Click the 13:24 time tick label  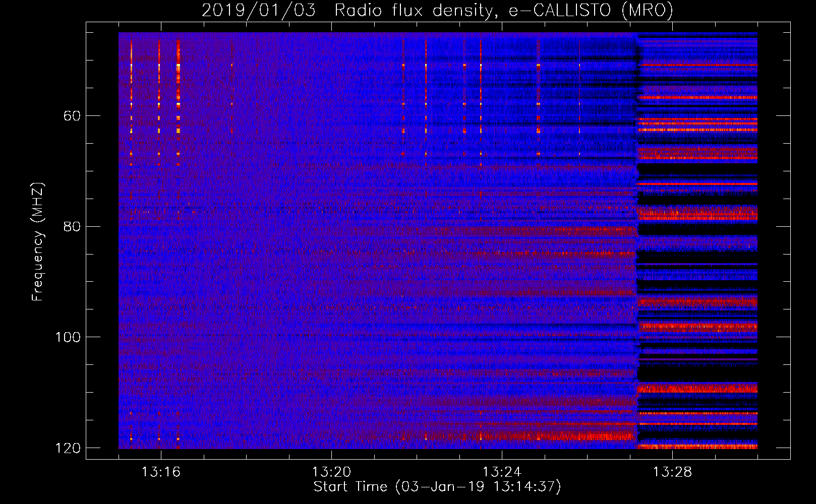click(502, 472)
